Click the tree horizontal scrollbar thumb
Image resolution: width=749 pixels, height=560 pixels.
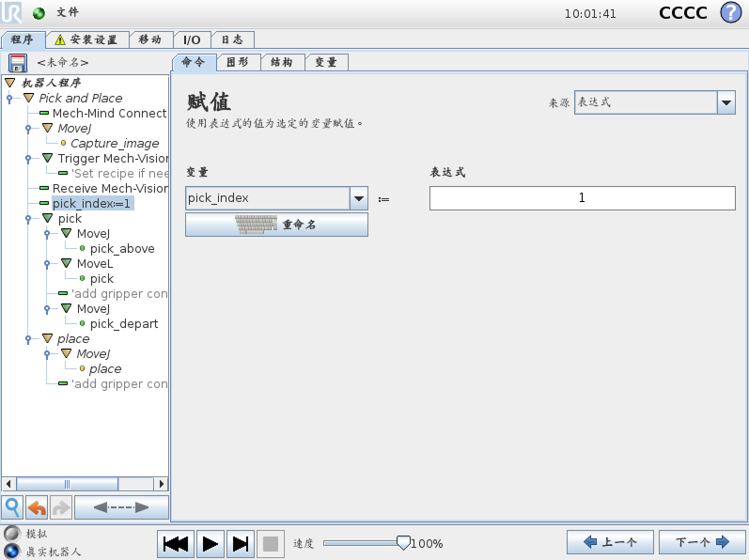(68, 484)
